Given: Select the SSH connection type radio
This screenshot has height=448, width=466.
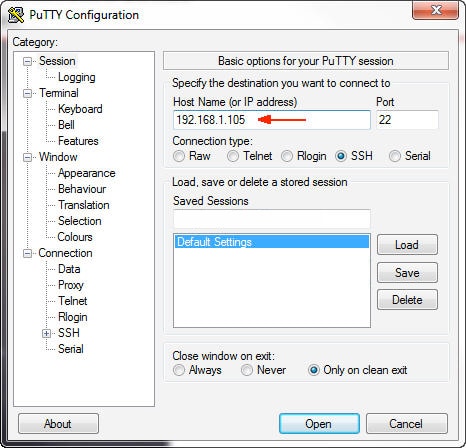Looking at the screenshot, I should tap(341, 156).
